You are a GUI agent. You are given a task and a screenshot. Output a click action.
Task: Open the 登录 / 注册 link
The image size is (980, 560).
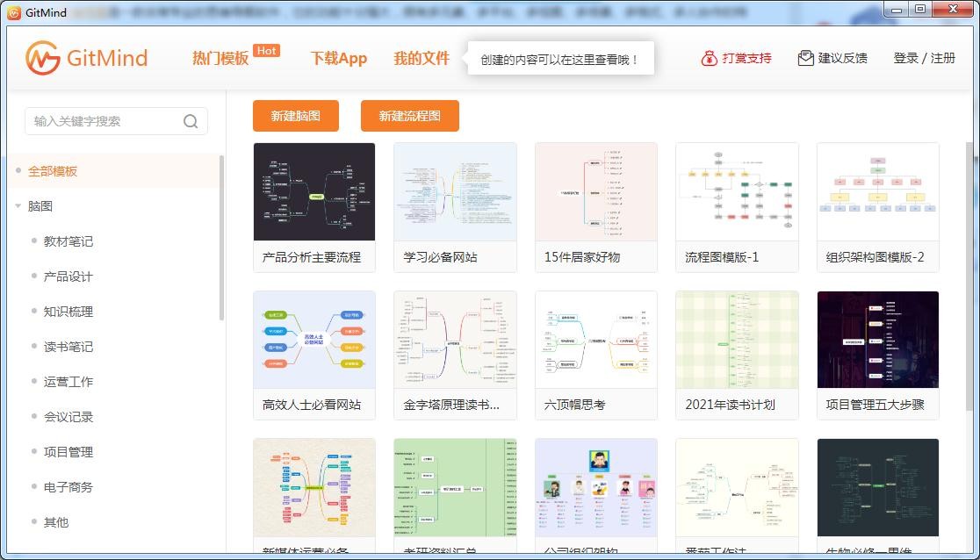pos(923,57)
